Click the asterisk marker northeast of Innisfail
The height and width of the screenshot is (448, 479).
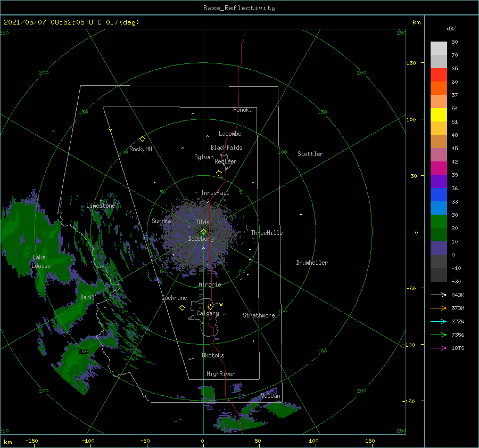point(253,183)
